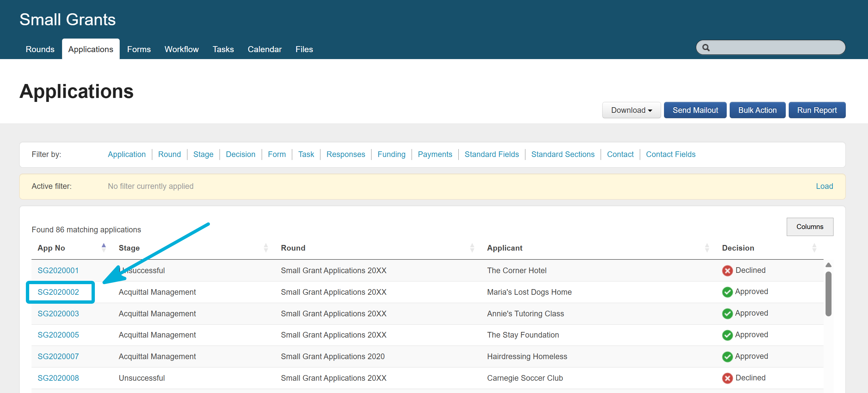Filter by Responses

346,154
